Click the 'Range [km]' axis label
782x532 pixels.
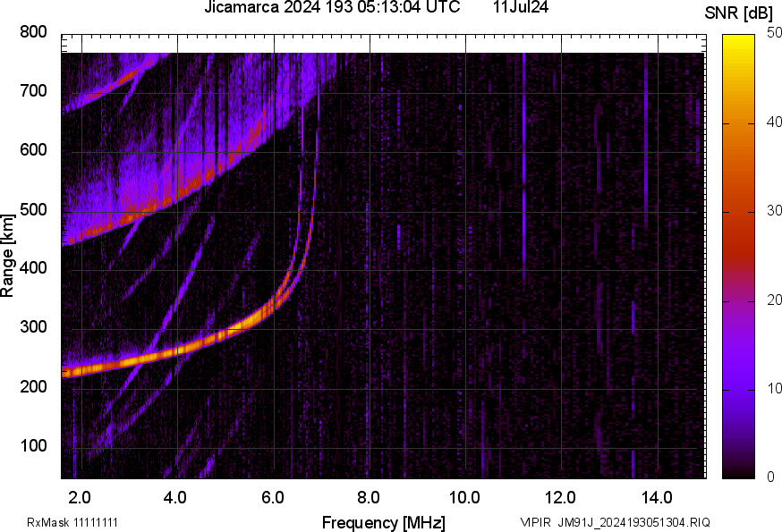[7, 256]
